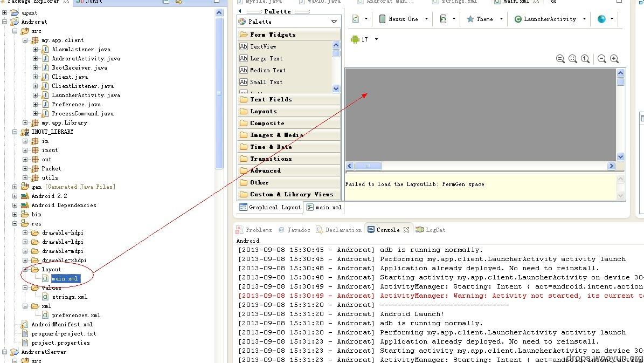Collapse the layout folder in tree
Viewport: 644px width, 363px height.
click(25, 270)
